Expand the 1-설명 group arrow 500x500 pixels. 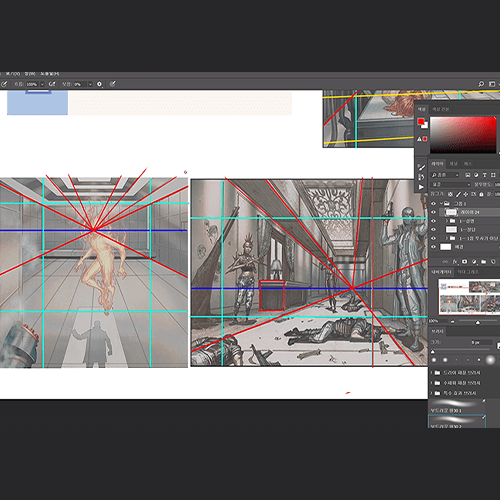click(x=447, y=221)
